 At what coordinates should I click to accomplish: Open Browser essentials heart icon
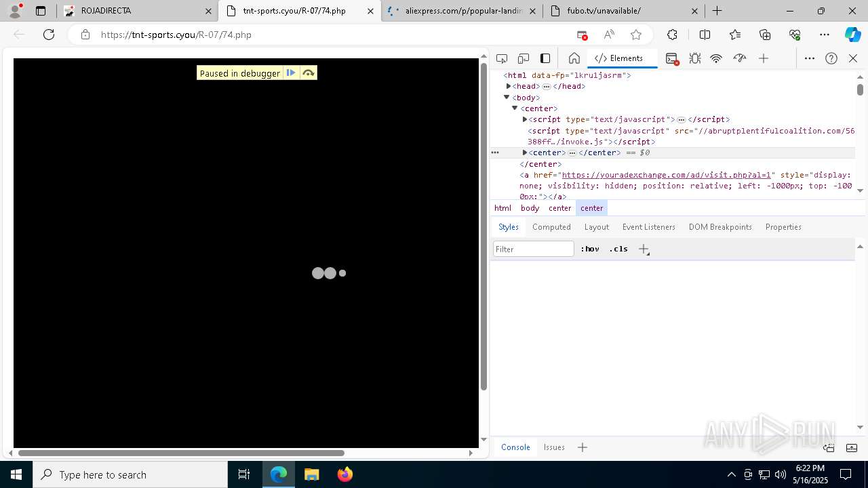pos(795,35)
